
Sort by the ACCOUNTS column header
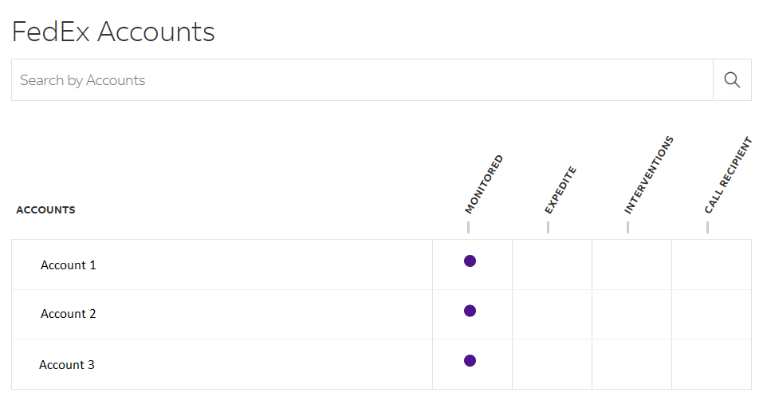(x=46, y=210)
